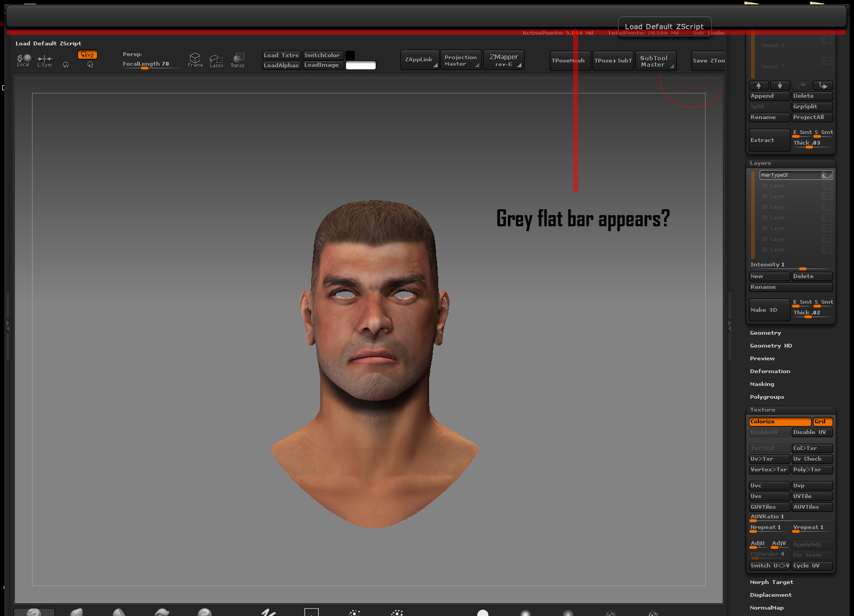Click the down-right arrow subtool icon

point(823,85)
